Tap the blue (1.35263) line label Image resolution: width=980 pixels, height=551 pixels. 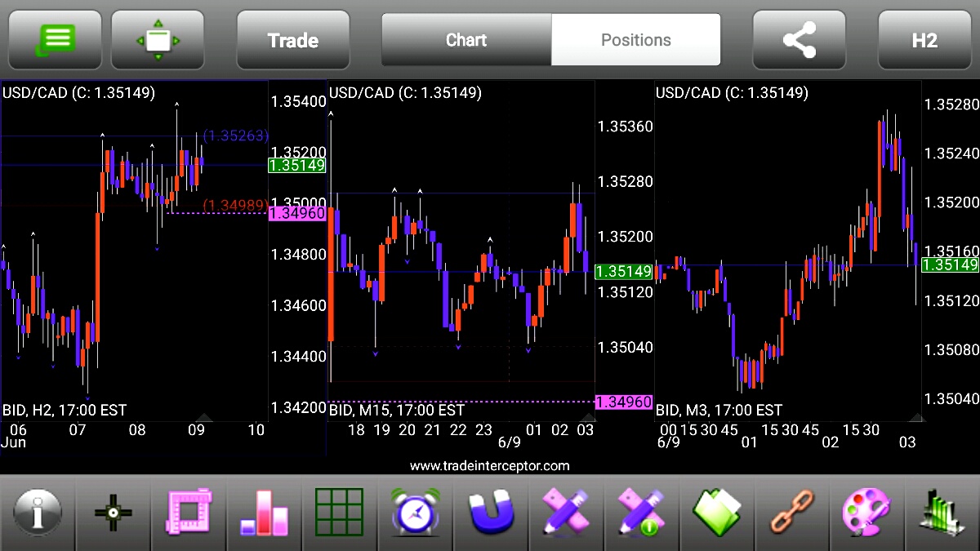tap(235, 136)
